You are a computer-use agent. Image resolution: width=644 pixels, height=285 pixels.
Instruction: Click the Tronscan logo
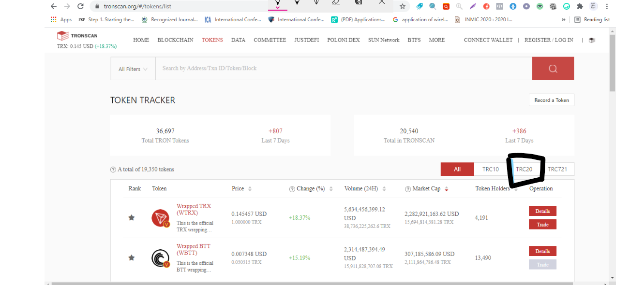coord(77,36)
